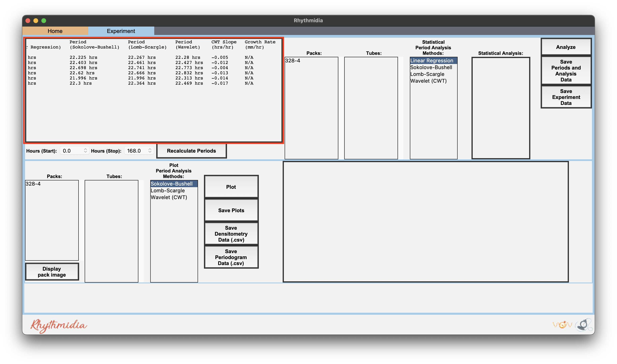Switch to the Home tab
Viewport: 617px width, 364px height.
[55, 31]
